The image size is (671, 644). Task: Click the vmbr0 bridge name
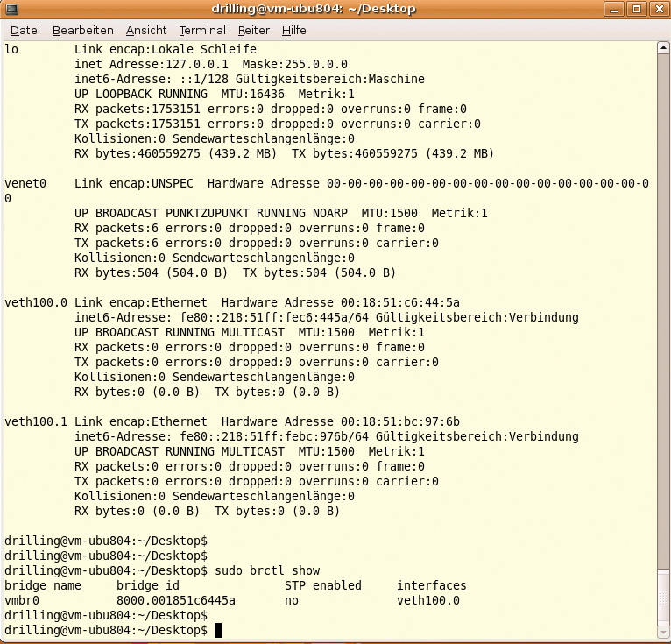click(x=22, y=600)
